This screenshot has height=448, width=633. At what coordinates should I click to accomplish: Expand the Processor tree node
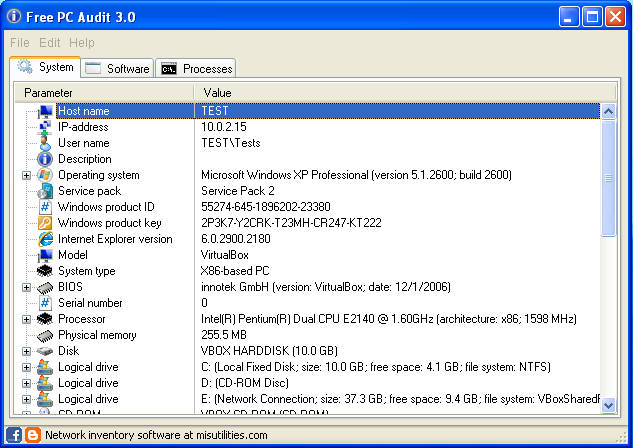point(26,319)
